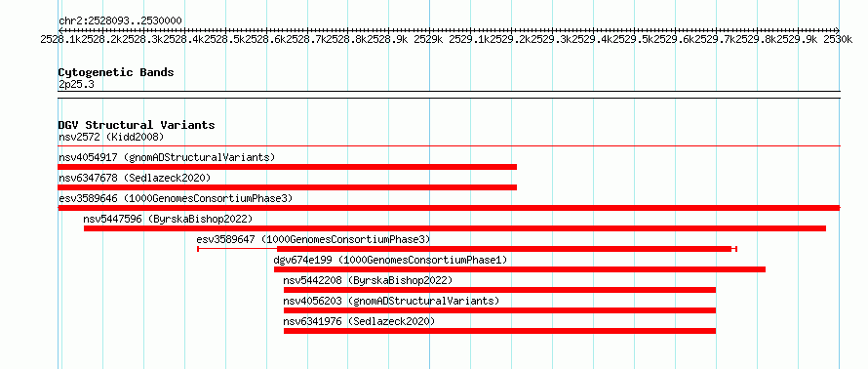
Task: Click the 2528.1k ruler position label
Action: 60,39
